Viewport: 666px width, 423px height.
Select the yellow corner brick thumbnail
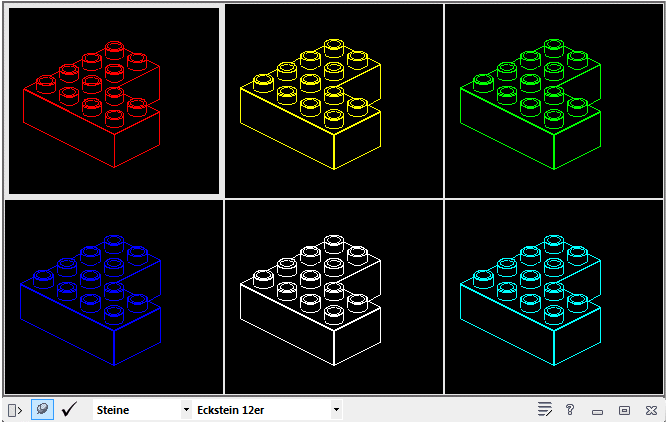coord(334,101)
